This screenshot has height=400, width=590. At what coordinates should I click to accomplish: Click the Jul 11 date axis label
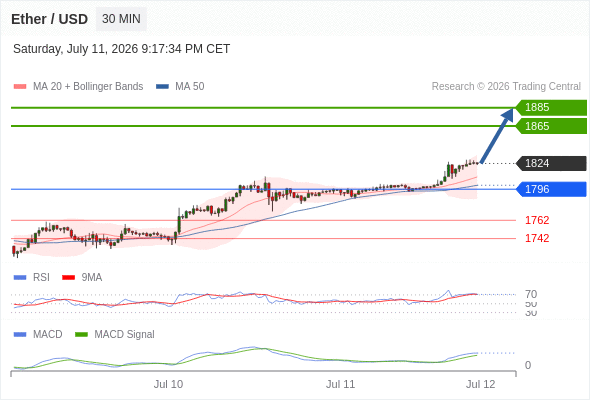click(340, 384)
